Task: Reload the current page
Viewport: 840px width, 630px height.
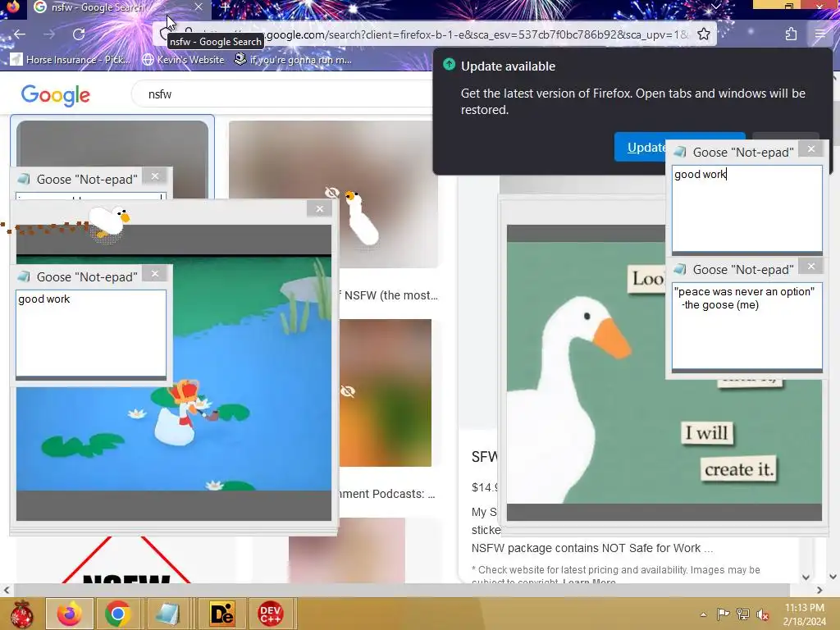Action: (79, 34)
